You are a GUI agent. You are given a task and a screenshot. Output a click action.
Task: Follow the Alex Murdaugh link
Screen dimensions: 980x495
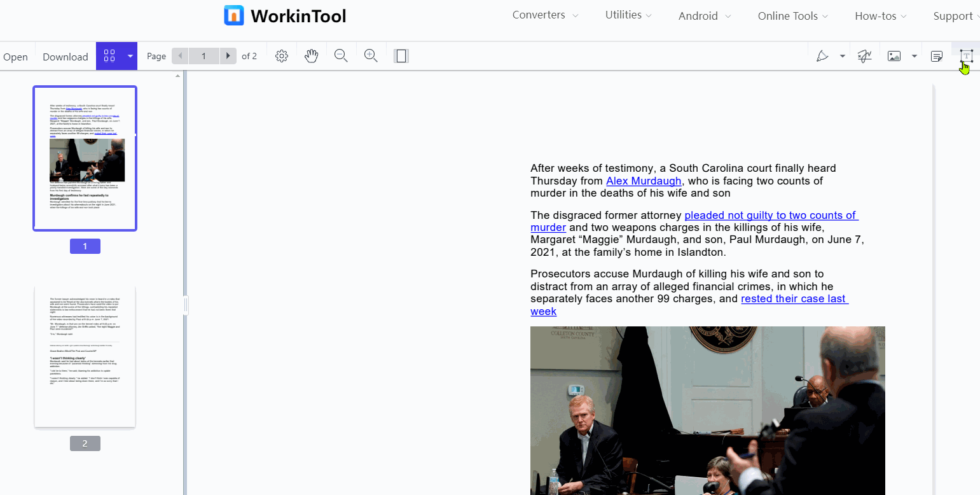pos(643,181)
